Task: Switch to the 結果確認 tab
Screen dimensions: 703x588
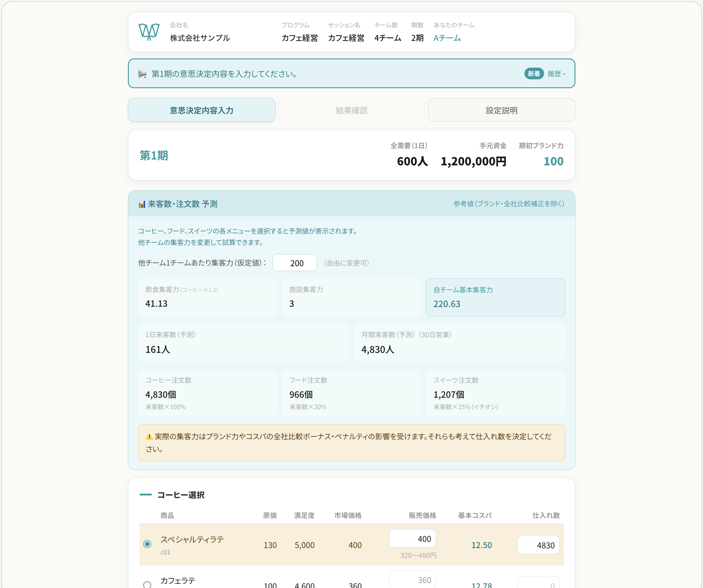Action: coord(352,110)
